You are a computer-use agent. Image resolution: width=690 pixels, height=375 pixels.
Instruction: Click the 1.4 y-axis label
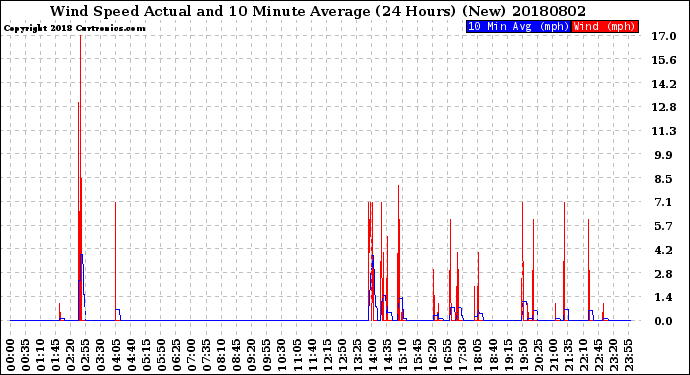pos(664,297)
